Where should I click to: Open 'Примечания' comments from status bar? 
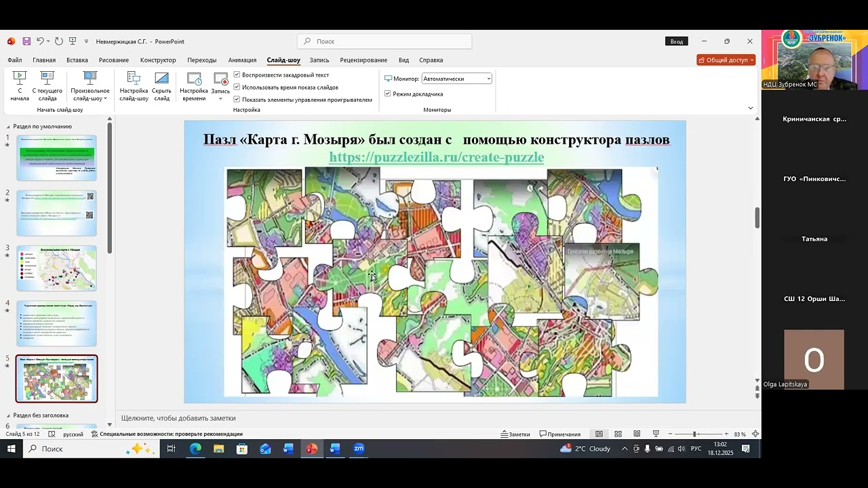pos(560,434)
